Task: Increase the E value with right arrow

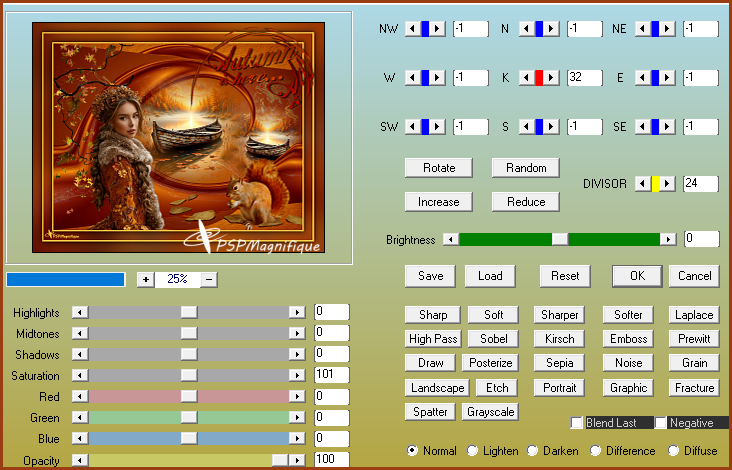Action: 668,77
